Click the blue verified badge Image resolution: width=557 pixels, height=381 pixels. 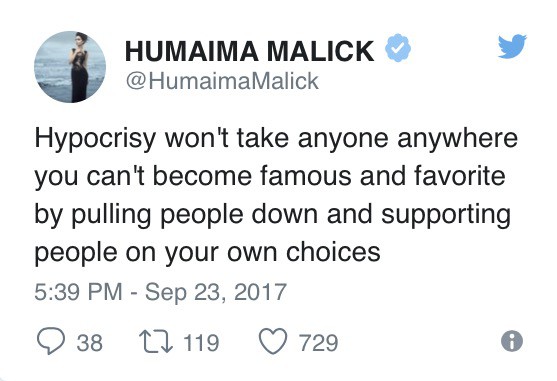(398, 48)
